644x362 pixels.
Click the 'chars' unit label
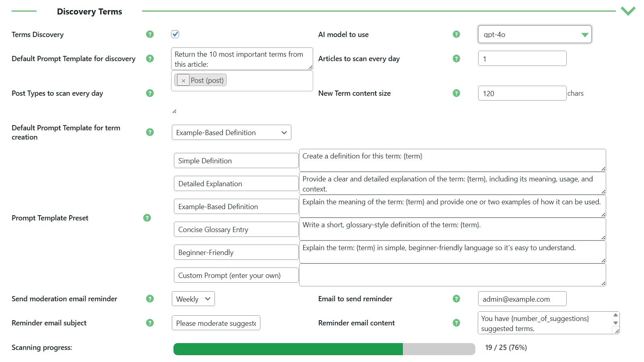(x=576, y=93)
